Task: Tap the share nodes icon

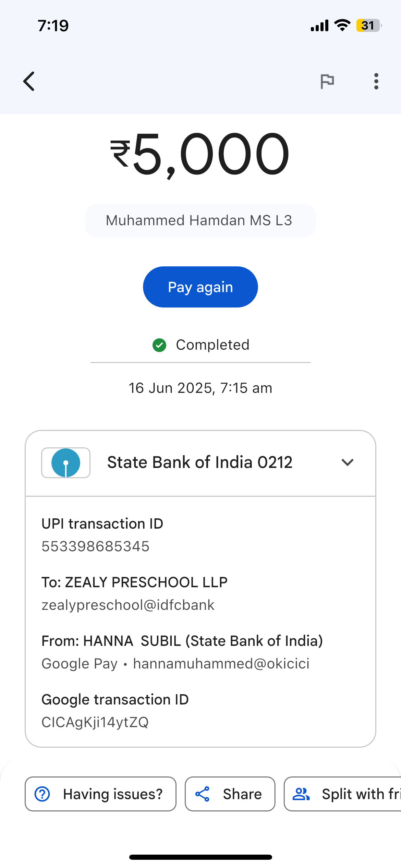Action: tap(202, 794)
